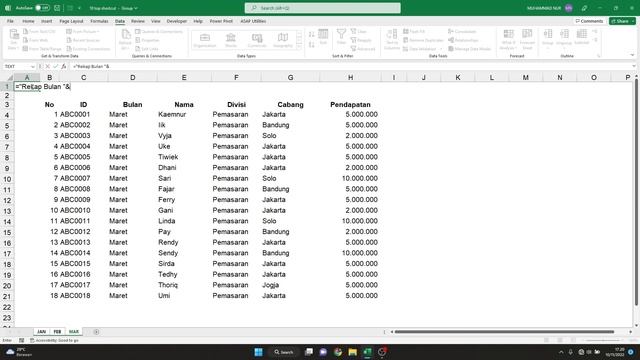Switch to the Home tab
Screen dimensions: 640x360
coord(28,21)
